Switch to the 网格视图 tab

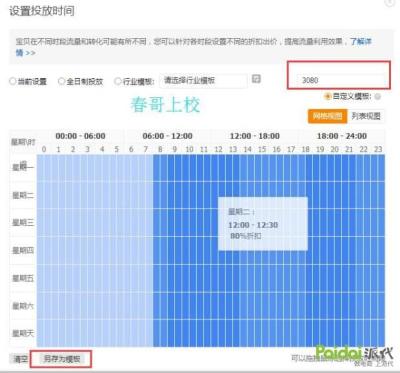click(327, 116)
